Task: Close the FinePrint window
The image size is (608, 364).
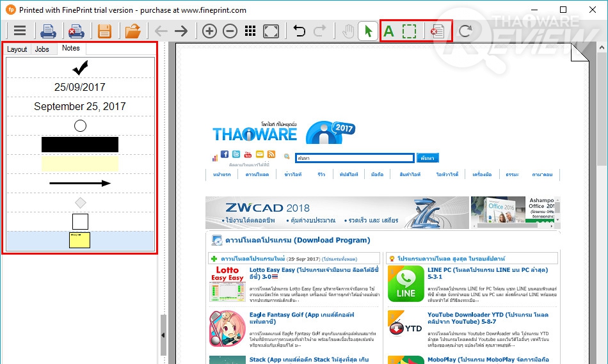Action: coord(593,10)
